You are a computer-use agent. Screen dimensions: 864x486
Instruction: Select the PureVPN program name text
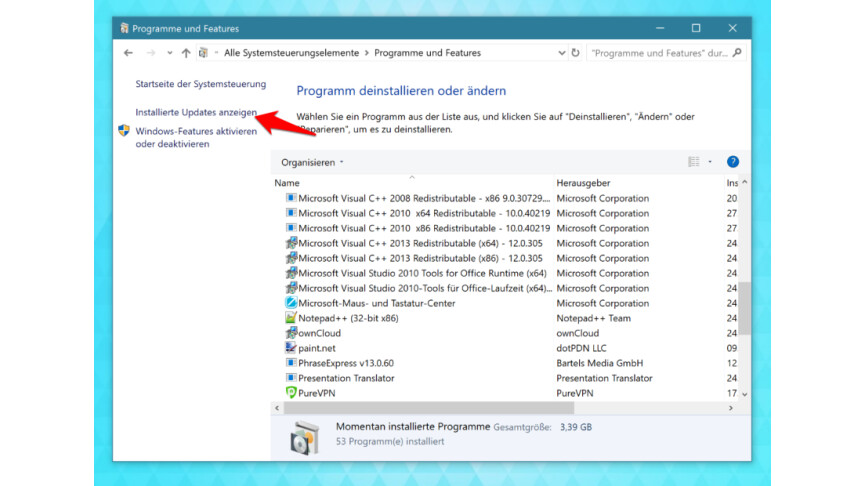pos(317,393)
